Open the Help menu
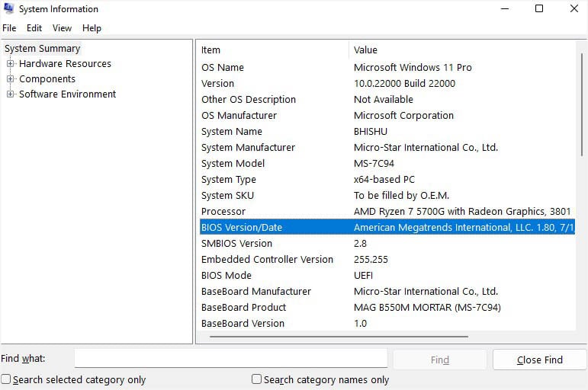 click(x=92, y=28)
